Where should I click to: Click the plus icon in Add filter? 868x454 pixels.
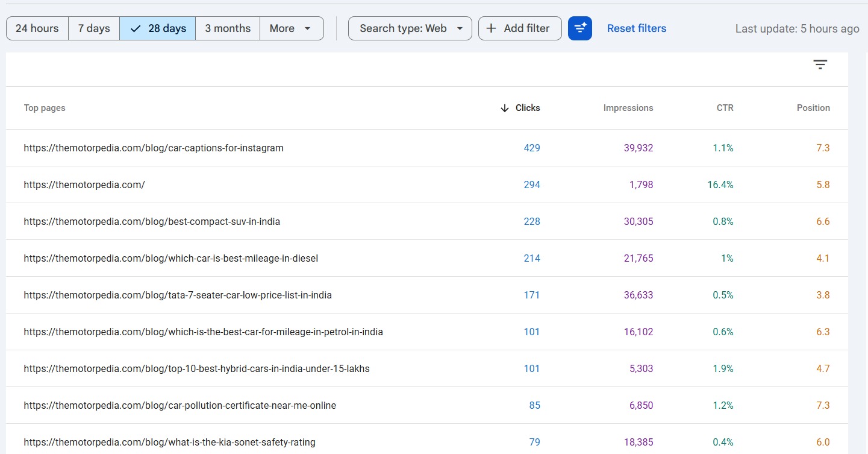click(x=492, y=28)
